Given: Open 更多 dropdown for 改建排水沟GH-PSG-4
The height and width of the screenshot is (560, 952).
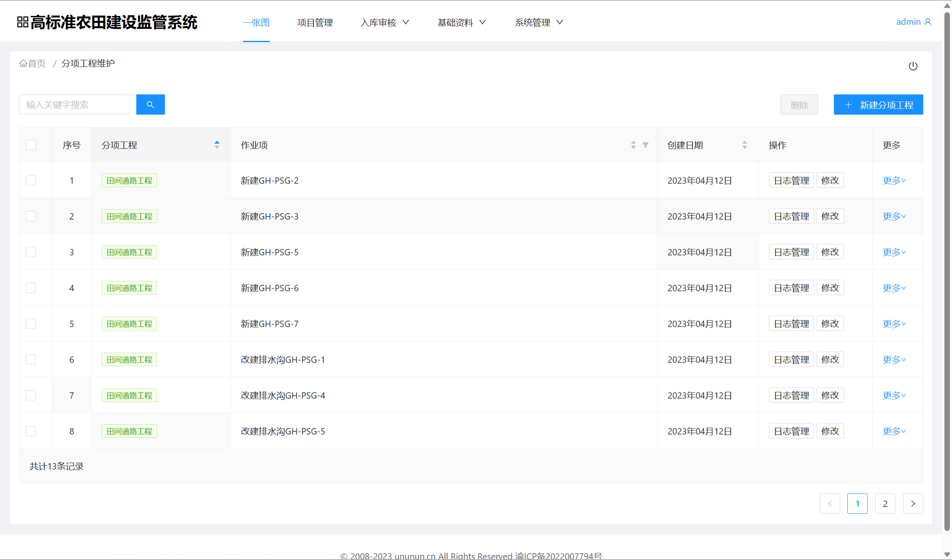Looking at the screenshot, I should coord(894,396).
